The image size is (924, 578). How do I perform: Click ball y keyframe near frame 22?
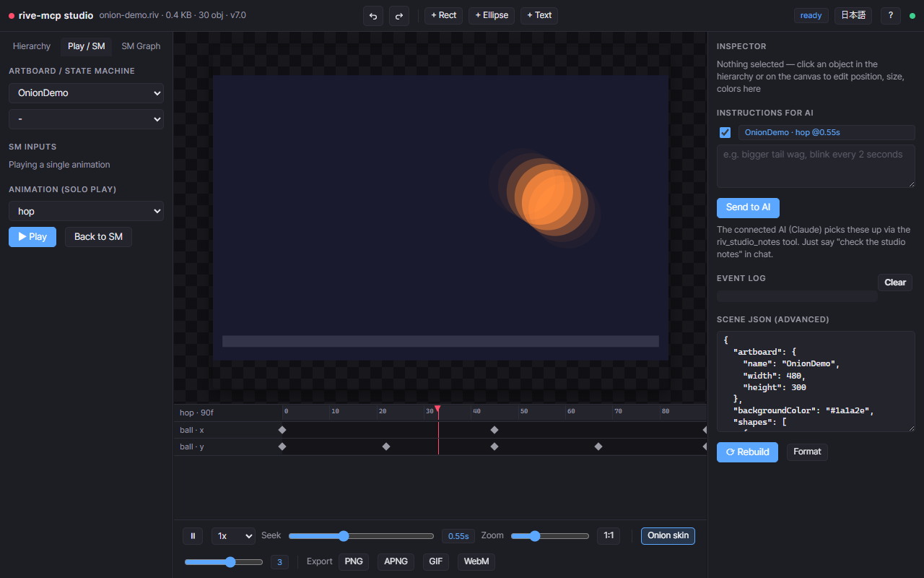coord(386,447)
